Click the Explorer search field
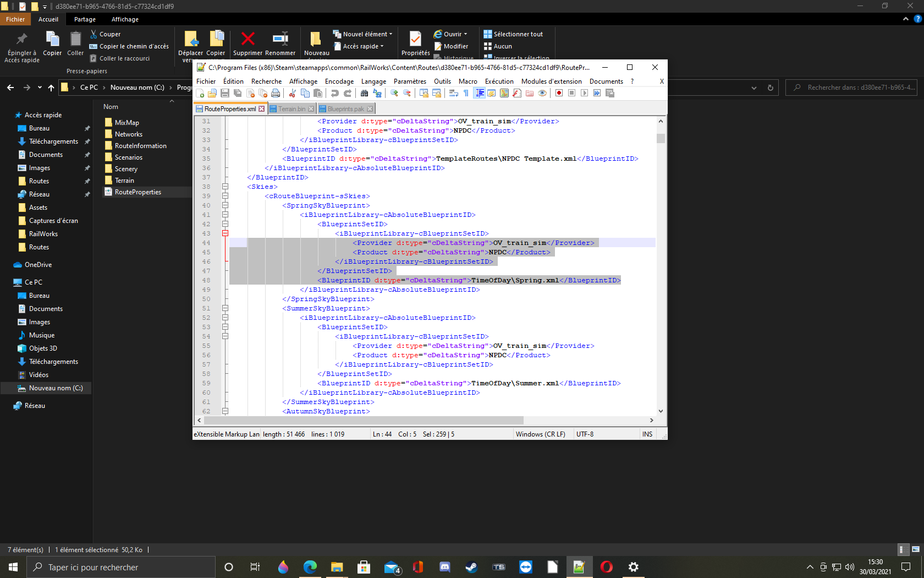 point(851,88)
